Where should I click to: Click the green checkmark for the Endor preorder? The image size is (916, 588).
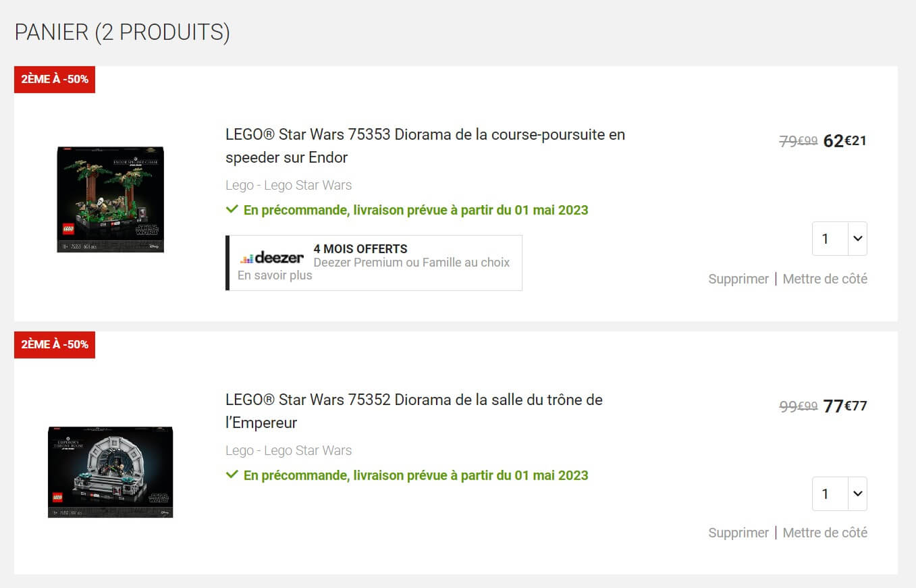(232, 209)
